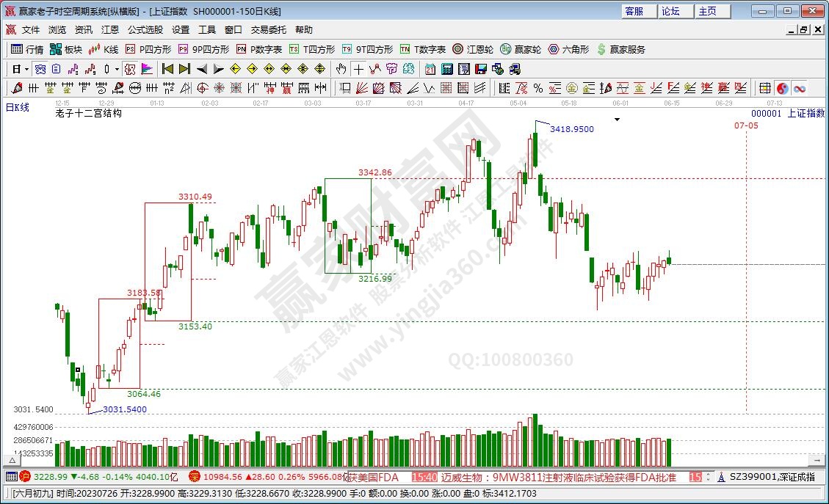Viewport: 829px width, 504px height.
Task: Jump to the first bar arrow
Action: pos(167,69)
